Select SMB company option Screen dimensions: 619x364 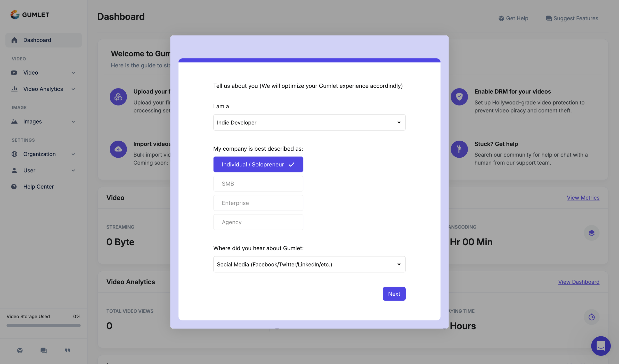point(258,184)
